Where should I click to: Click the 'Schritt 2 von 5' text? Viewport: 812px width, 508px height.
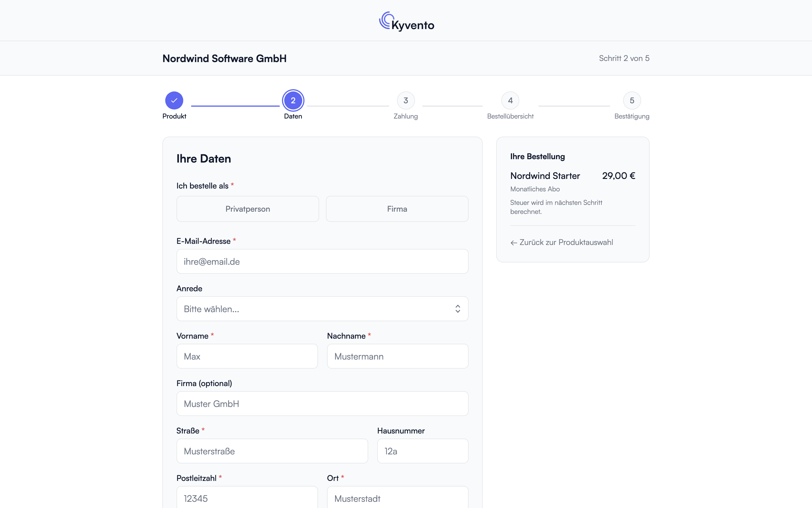point(624,58)
